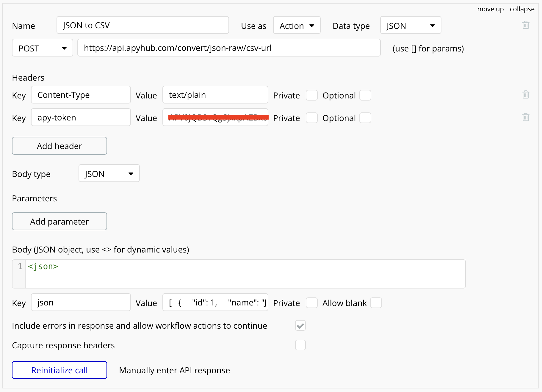Delete the apy-token header row
The image size is (542, 392).
pos(526,117)
